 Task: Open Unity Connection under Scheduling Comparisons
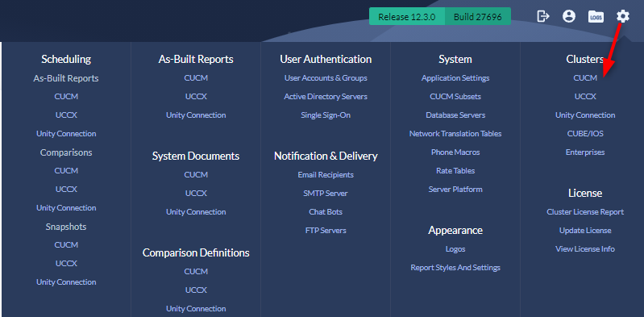tap(66, 207)
